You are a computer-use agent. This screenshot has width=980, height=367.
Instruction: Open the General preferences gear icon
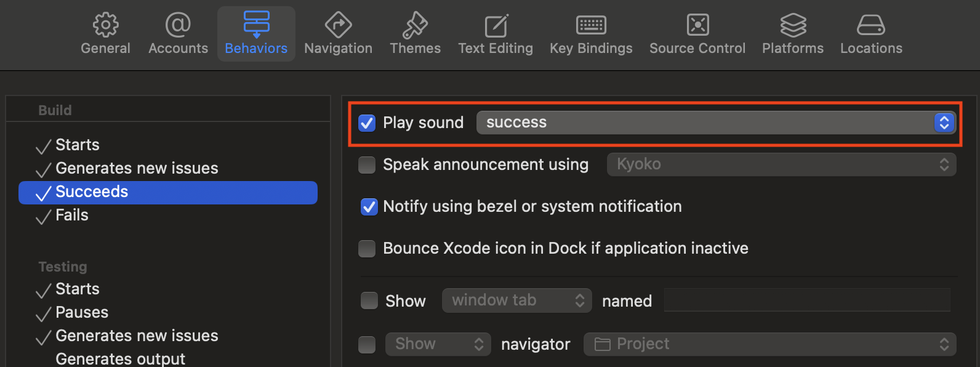[105, 25]
